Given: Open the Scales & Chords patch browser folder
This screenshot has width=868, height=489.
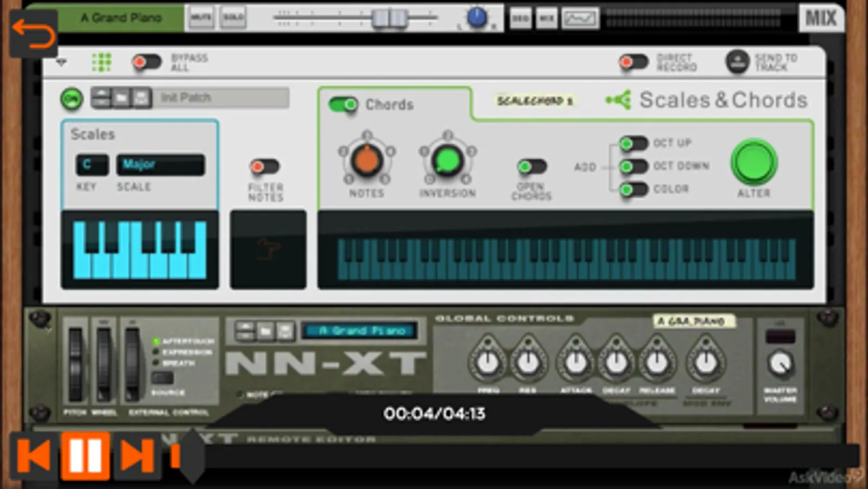Looking at the screenshot, I should (x=121, y=98).
